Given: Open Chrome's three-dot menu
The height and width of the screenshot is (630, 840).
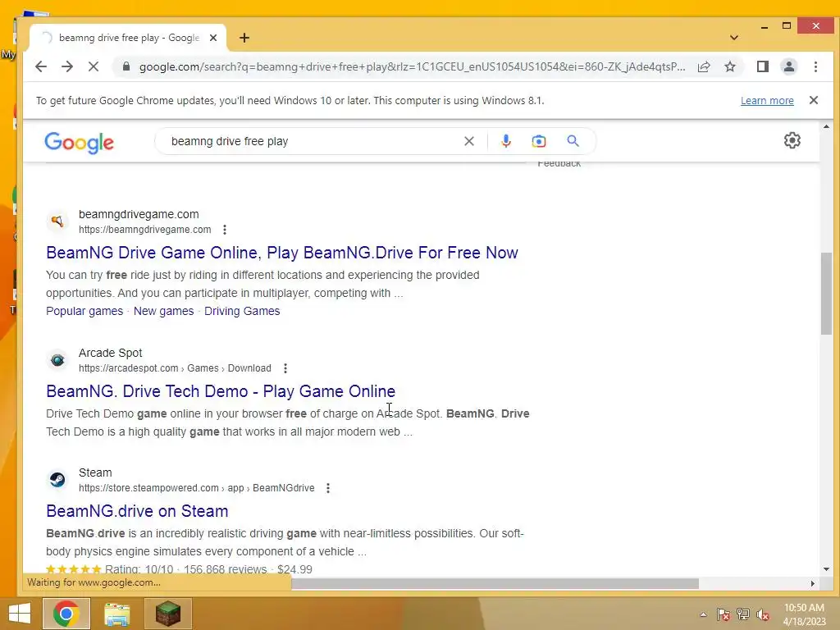Looking at the screenshot, I should 815,66.
